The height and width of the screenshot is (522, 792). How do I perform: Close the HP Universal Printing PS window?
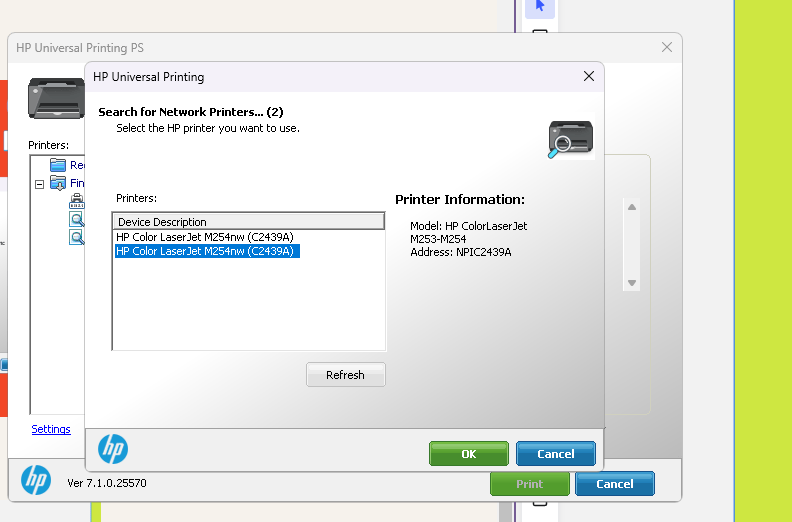pos(667,47)
